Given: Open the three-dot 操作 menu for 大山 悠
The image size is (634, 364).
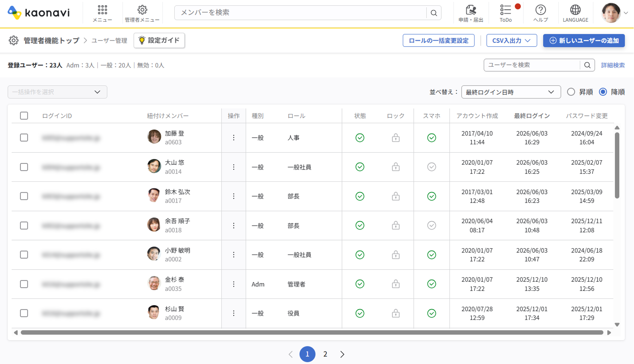Looking at the screenshot, I should [x=234, y=167].
